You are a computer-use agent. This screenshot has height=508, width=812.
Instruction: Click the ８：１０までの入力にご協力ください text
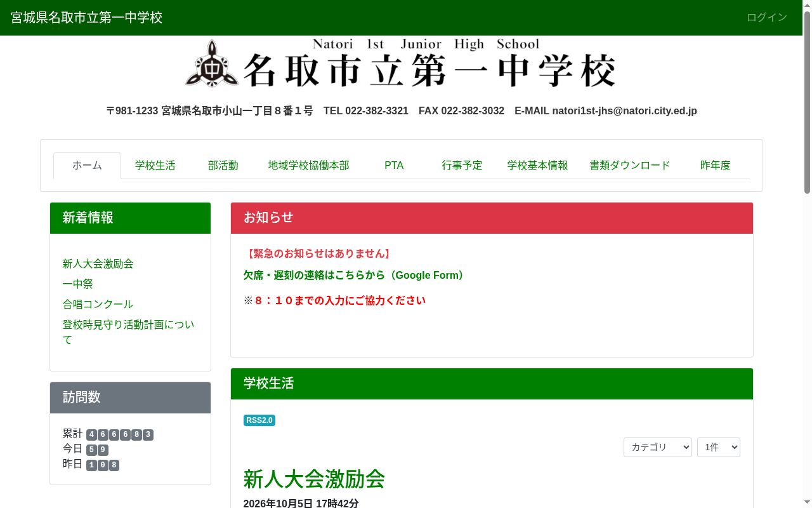click(339, 300)
